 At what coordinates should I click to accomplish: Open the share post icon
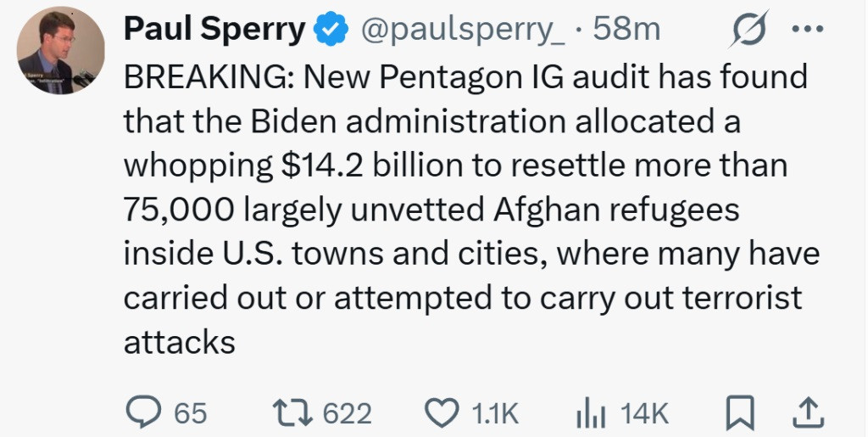(808, 412)
